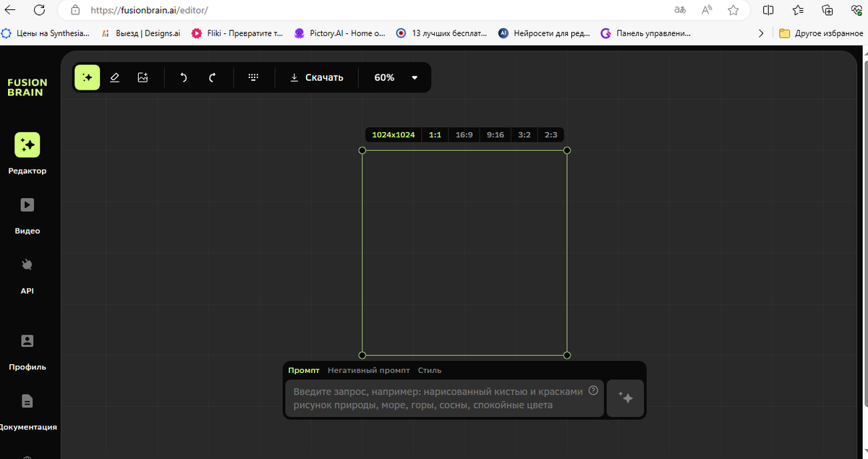Switch to the Негативный промпт tab

368,370
